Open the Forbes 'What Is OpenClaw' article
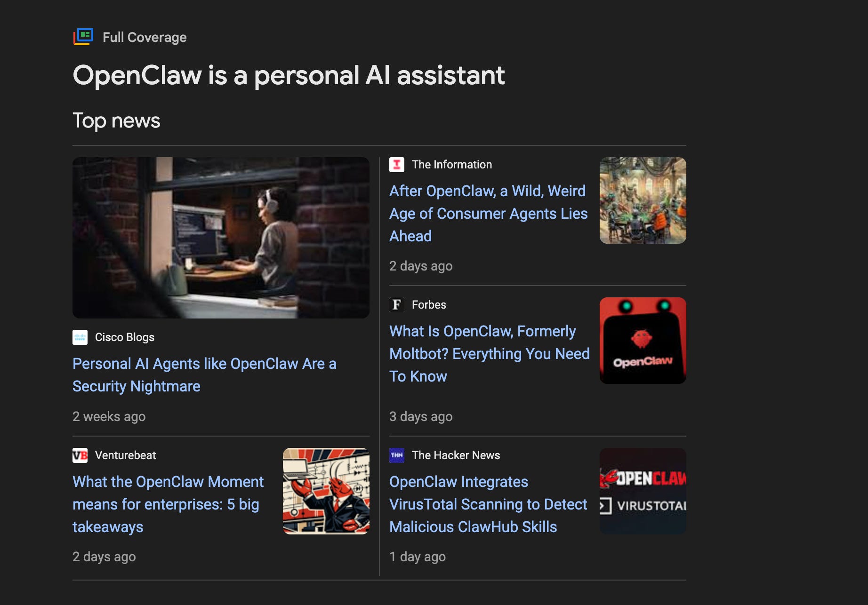This screenshot has width=868, height=605. coord(489,354)
